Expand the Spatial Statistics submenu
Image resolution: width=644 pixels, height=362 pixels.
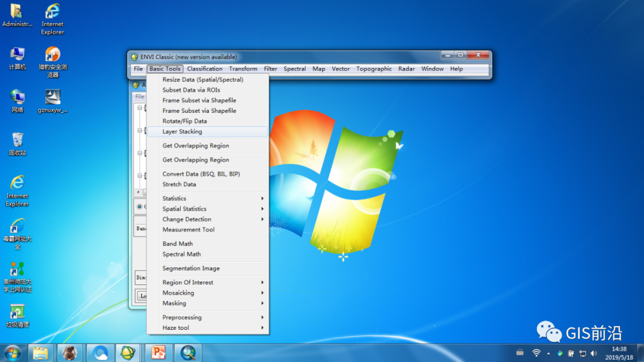208,209
